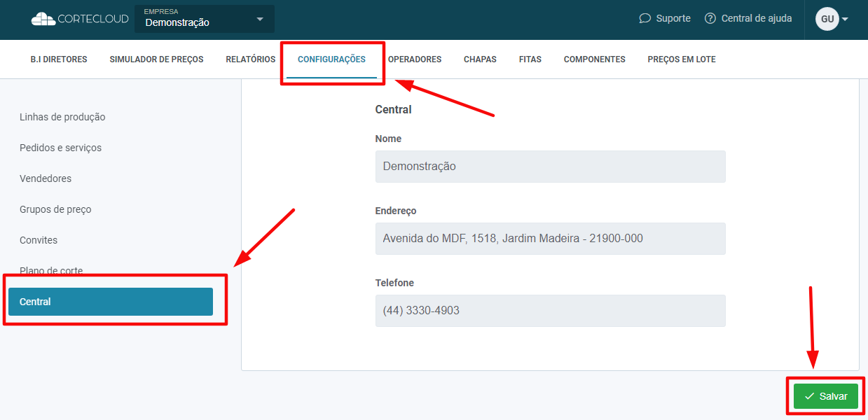Select Grupos de preço in sidebar

point(55,209)
